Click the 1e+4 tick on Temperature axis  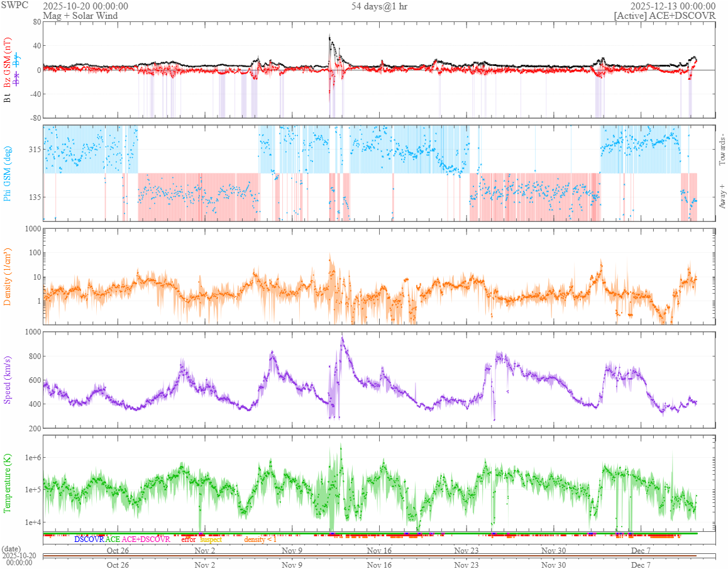33,522
